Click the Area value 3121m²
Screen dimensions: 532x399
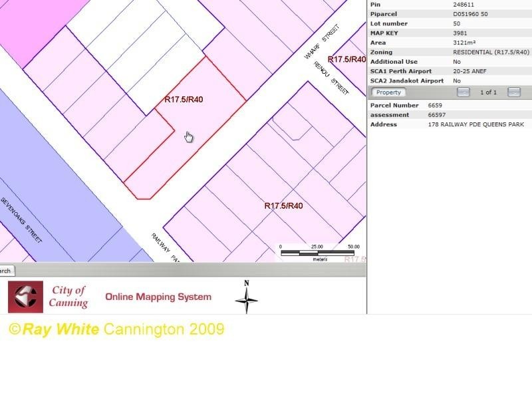click(466, 43)
